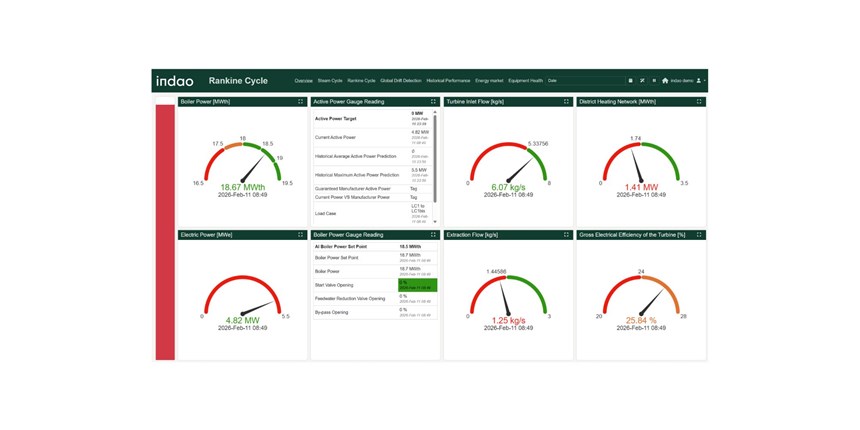Maximize the Active Power Gauge Reading panel
Screen dimensions: 860x430
click(x=433, y=102)
